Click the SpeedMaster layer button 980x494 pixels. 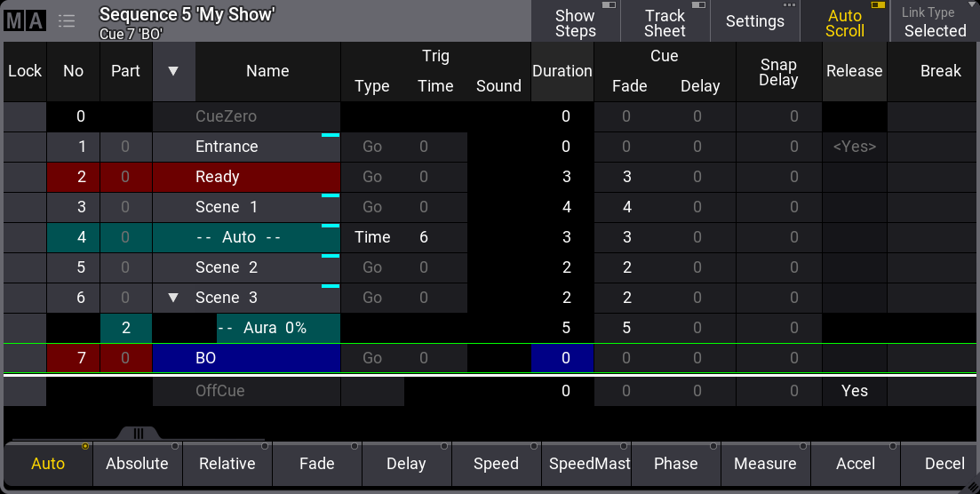pyautogui.click(x=586, y=464)
